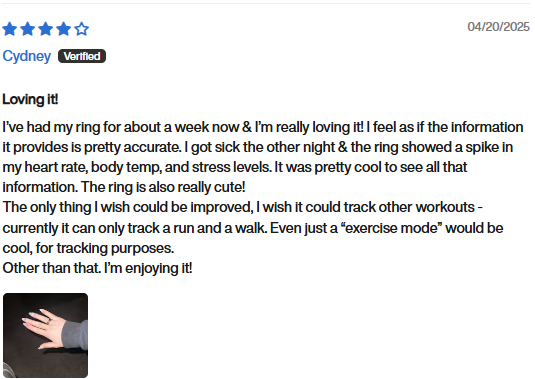This screenshot has width=535, height=379.
Task: Click the line starting 'I've had my ring'
Action: tap(263, 127)
